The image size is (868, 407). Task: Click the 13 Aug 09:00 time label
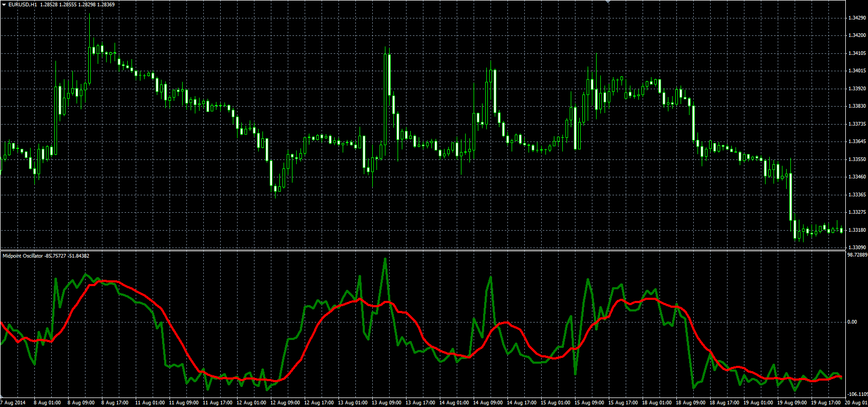pyautogui.click(x=386, y=403)
